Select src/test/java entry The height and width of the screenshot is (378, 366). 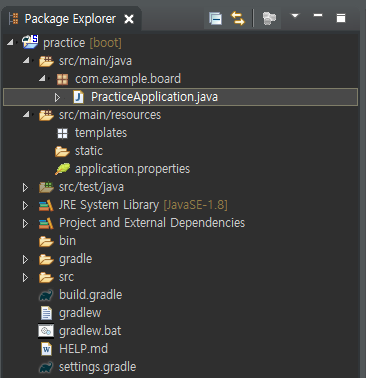point(91,187)
